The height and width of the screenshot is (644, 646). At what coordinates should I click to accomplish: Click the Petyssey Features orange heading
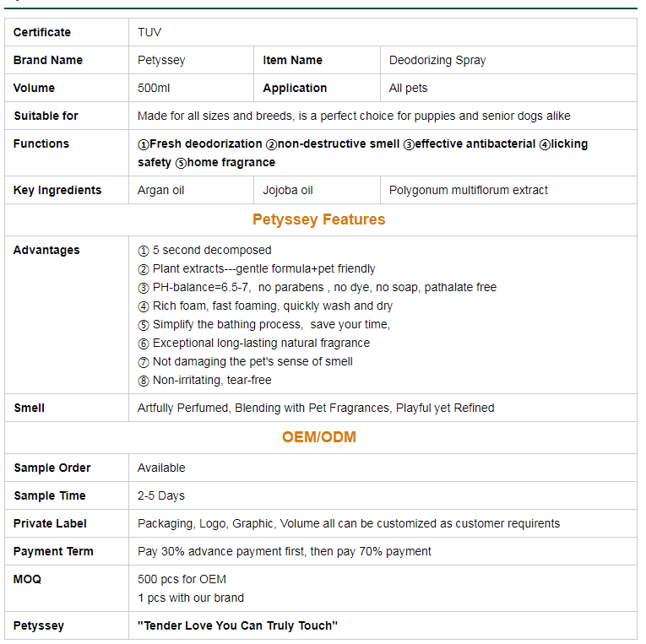pos(319,219)
